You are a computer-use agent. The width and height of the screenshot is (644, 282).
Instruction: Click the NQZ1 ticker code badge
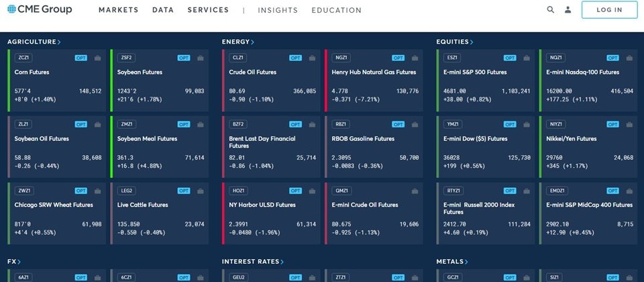pyautogui.click(x=555, y=58)
